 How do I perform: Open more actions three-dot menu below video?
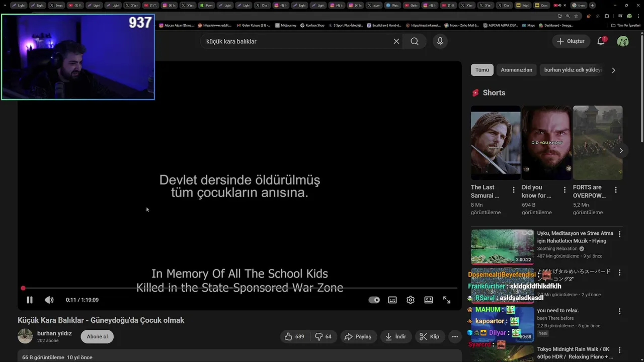click(455, 336)
